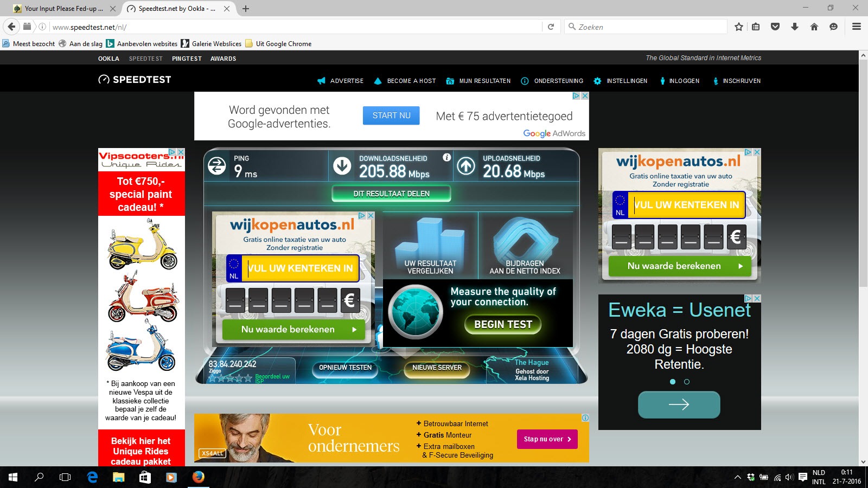Close the Eweka Usenet ad

pos(757,298)
